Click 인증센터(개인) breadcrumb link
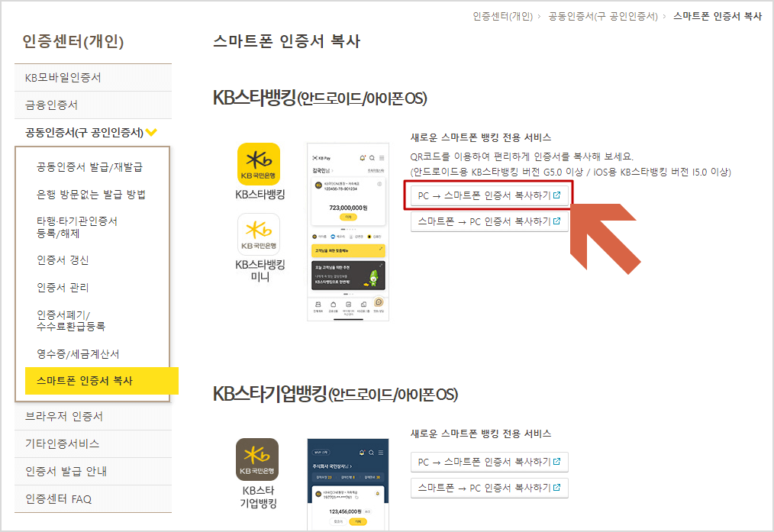 point(502,16)
